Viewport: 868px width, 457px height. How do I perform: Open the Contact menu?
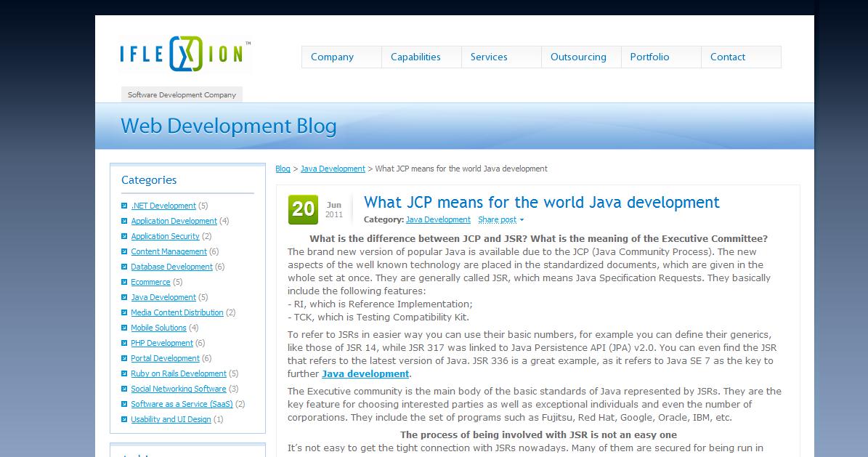tap(741, 57)
